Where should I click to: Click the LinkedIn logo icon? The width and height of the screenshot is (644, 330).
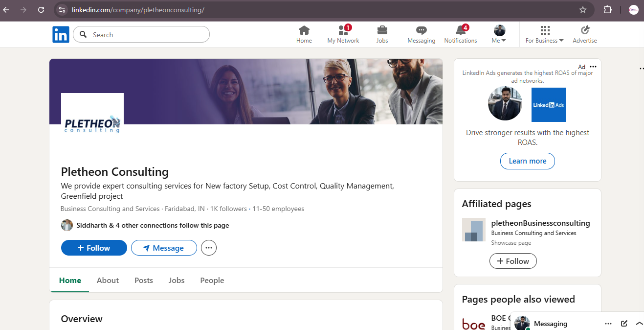pos(61,35)
